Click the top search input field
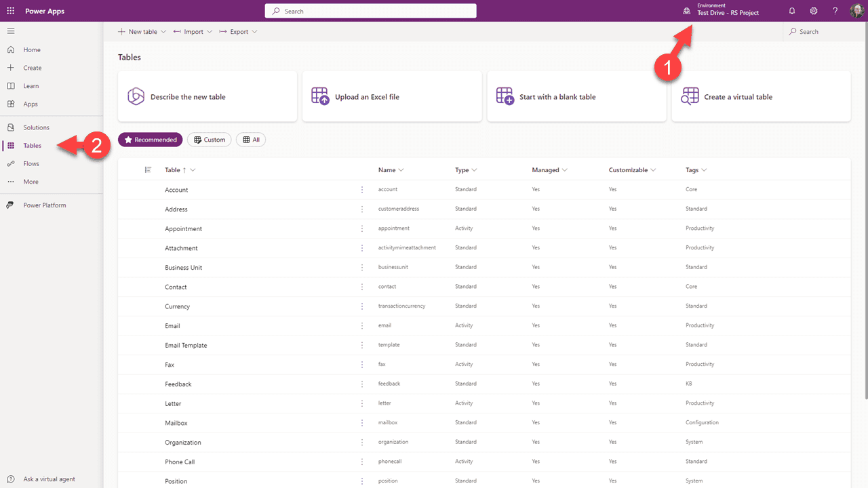This screenshot has height=488, width=868. coord(370,10)
